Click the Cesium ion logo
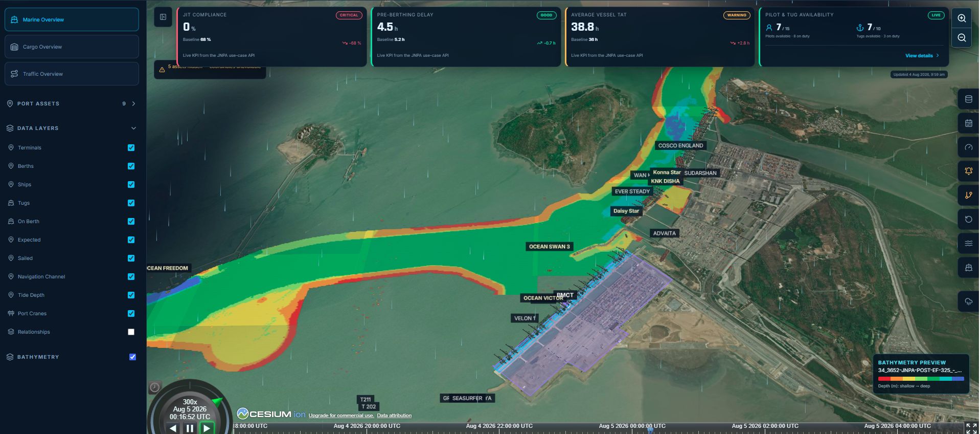The image size is (980, 434). pyautogui.click(x=271, y=414)
